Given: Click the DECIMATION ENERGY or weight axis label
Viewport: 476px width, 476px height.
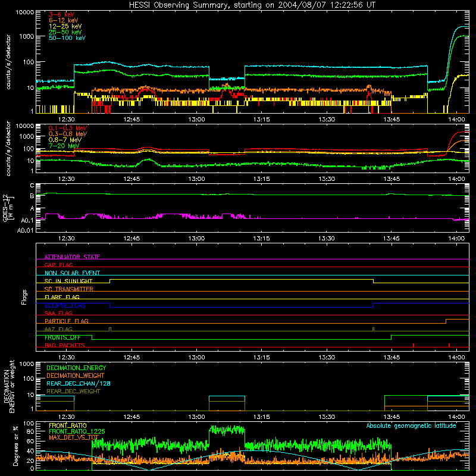Looking at the screenshot, I should click(9, 386).
